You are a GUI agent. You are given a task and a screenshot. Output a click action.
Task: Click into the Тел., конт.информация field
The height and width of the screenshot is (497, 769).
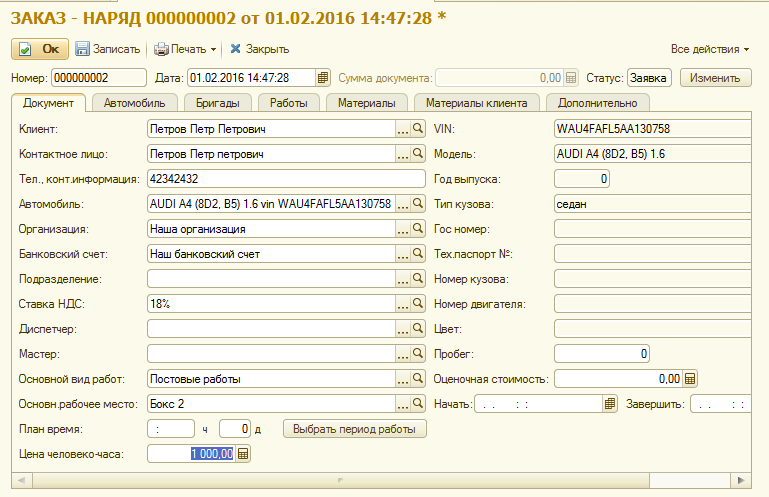click(x=285, y=179)
